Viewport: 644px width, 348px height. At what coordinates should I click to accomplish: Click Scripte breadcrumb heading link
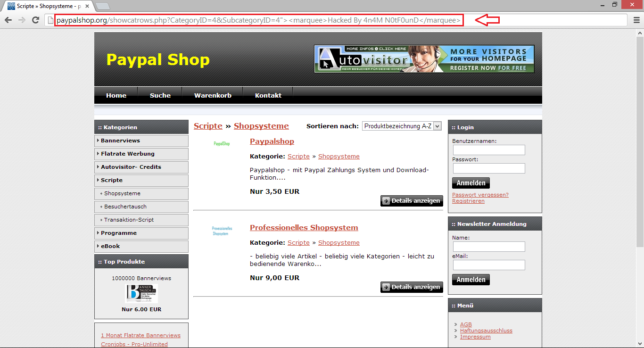point(208,126)
